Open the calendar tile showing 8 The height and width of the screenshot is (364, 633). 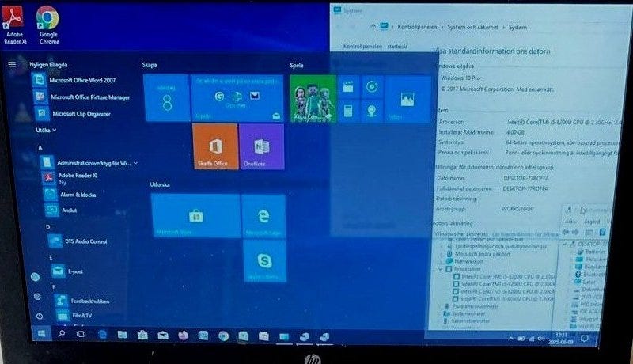coord(166,98)
